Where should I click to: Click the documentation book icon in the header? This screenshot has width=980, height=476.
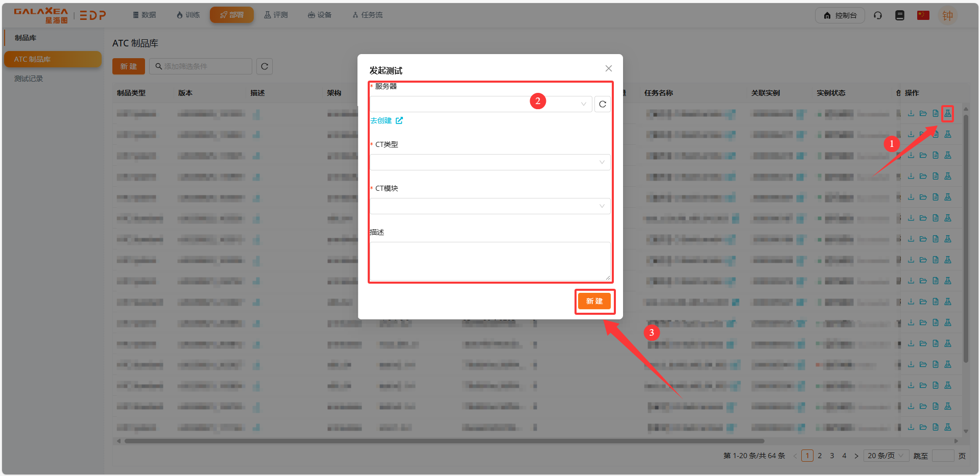[900, 15]
